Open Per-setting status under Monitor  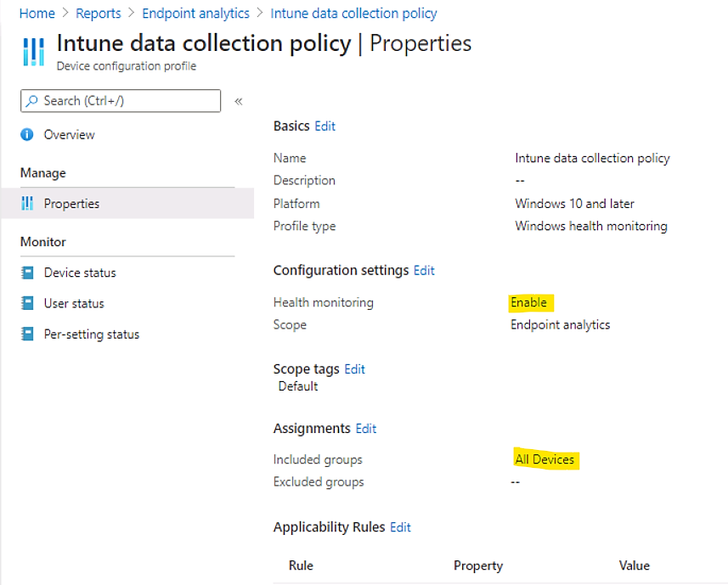92,335
